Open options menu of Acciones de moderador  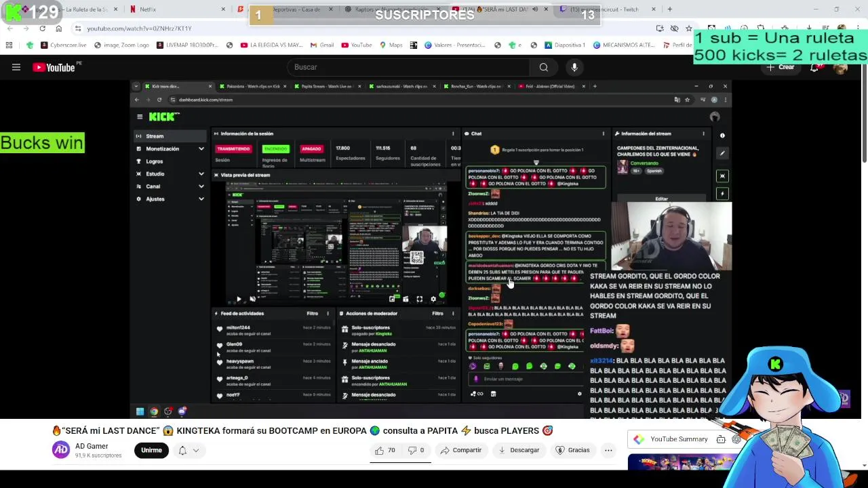pyautogui.click(x=453, y=314)
